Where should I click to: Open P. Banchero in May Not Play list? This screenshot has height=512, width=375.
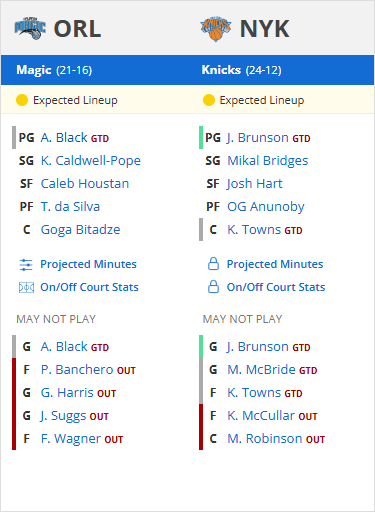(x=77, y=370)
